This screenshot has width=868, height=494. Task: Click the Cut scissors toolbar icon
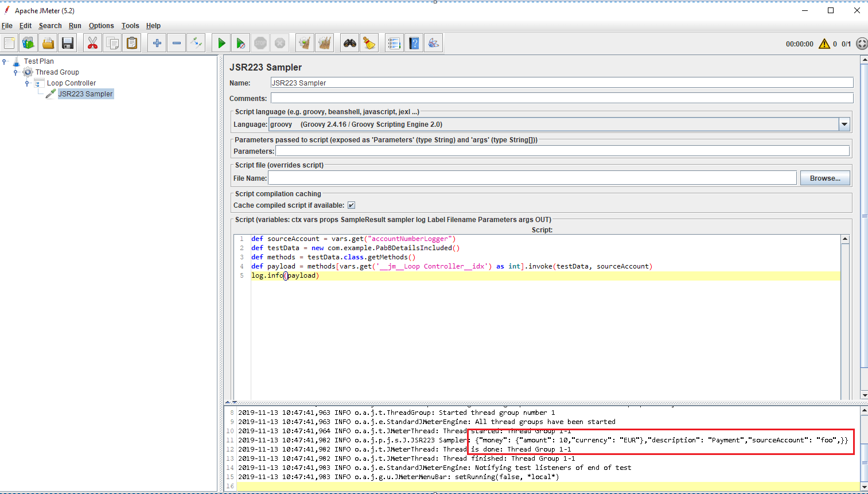tap(92, 43)
